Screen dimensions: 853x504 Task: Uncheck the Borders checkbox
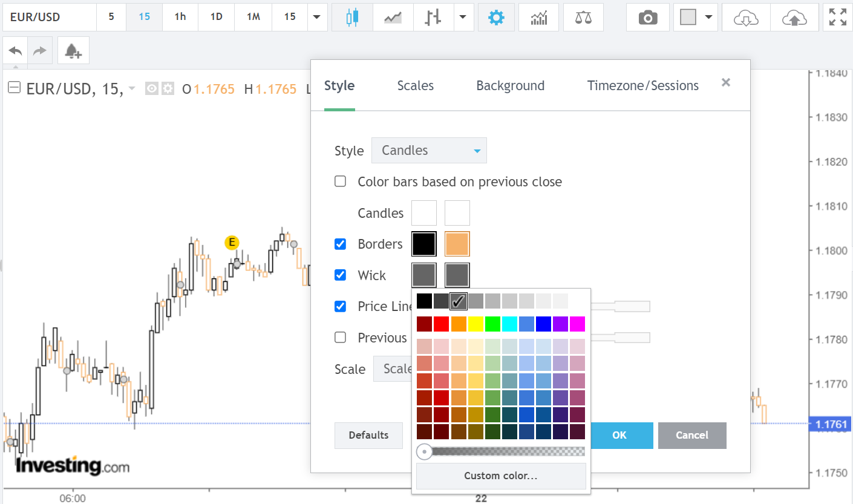click(x=341, y=244)
